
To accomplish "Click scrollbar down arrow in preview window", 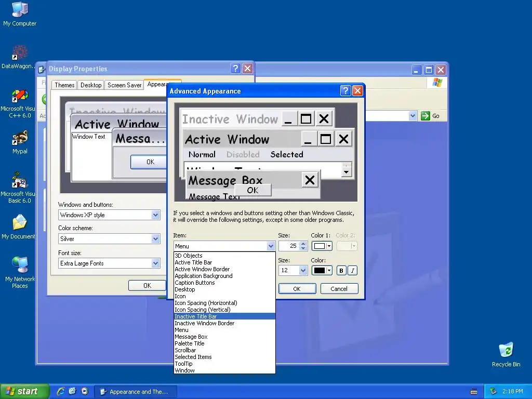I will (346, 172).
